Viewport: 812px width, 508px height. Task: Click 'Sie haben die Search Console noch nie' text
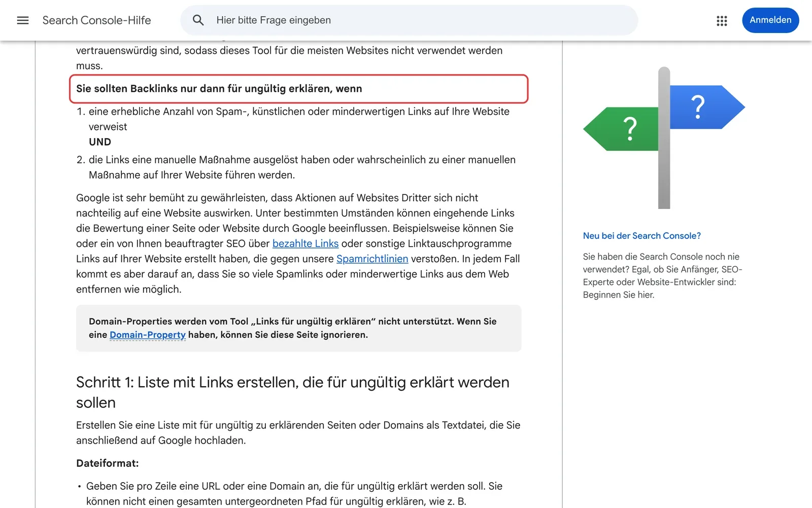[662, 275]
